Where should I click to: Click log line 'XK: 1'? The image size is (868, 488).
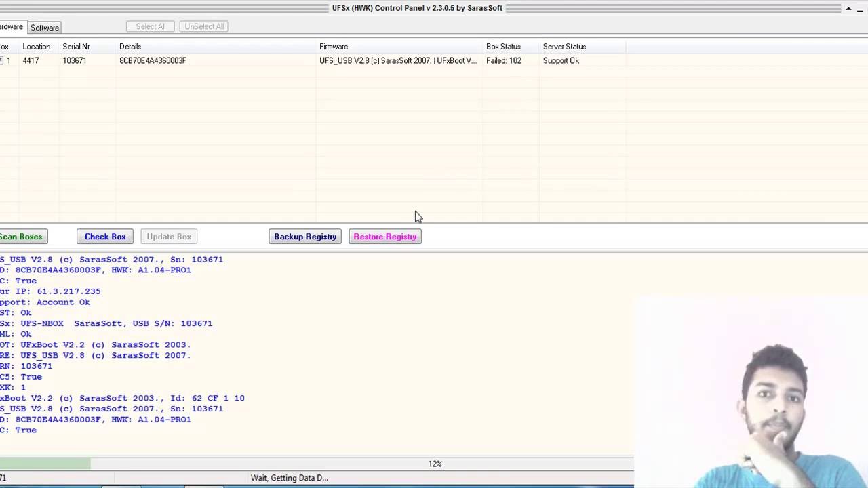(x=13, y=387)
